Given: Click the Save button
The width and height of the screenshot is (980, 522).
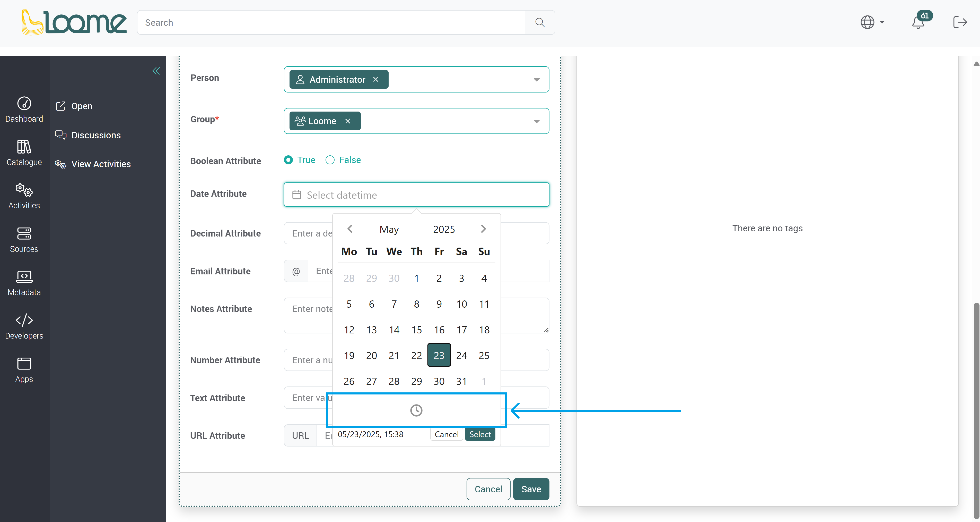Looking at the screenshot, I should pos(531,489).
